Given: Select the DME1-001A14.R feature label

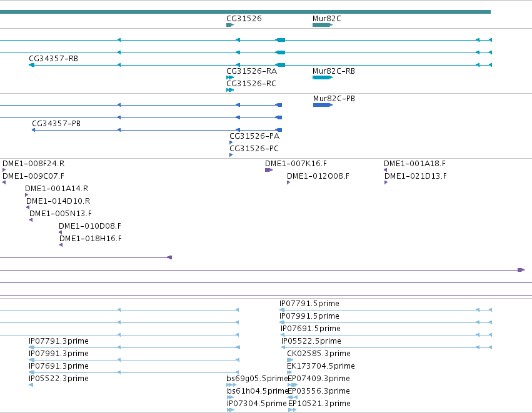Looking at the screenshot, I should click(x=57, y=189).
